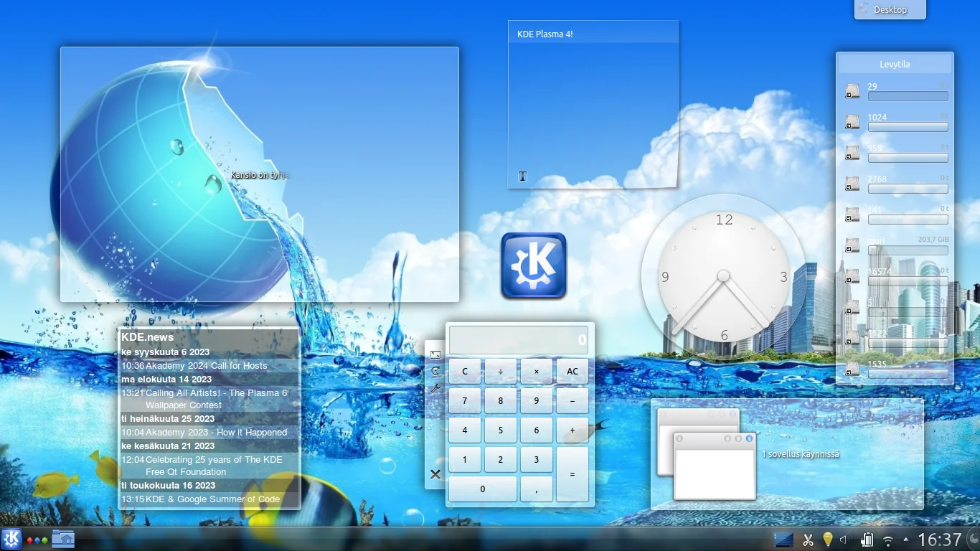Click the calculator widget resize handle icon
The height and width of the screenshot is (551, 980).
pos(435,354)
